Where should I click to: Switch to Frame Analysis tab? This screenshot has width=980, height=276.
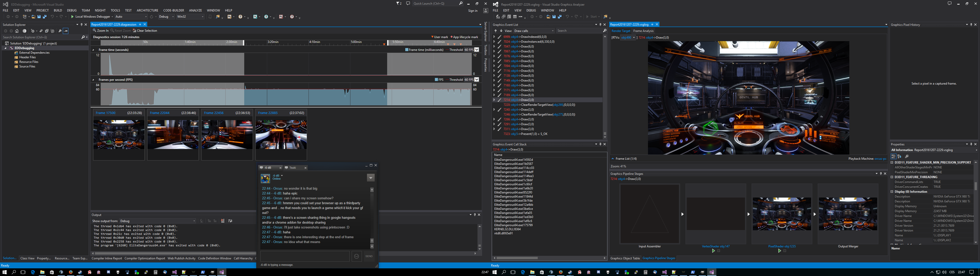coord(643,31)
